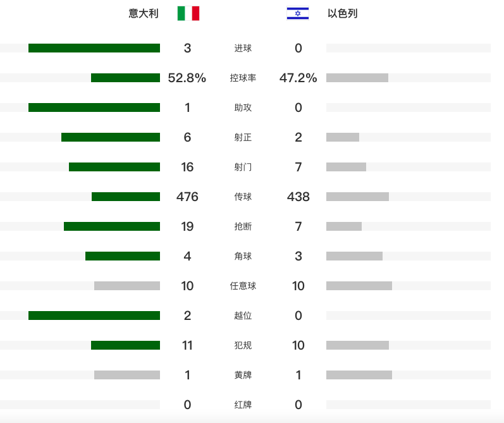Click the 犯规 stat label
Image resolution: width=504 pixels, height=423 pixels.
[243, 345]
